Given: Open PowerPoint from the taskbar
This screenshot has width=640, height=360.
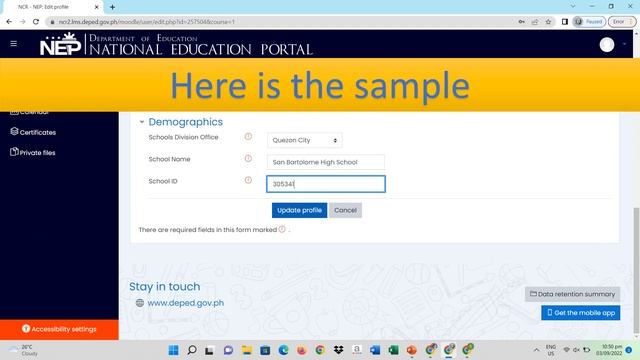Looking at the screenshot, I should click(x=411, y=350).
